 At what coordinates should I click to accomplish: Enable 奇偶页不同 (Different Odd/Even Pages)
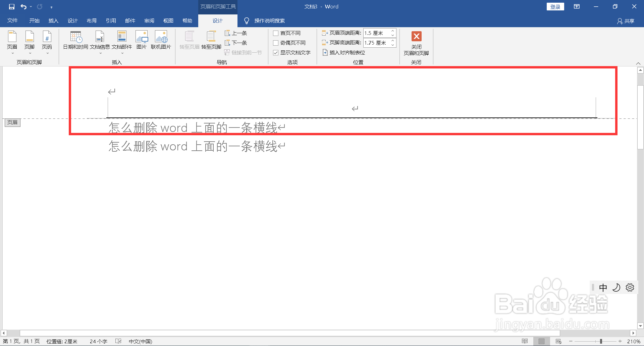[276, 43]
